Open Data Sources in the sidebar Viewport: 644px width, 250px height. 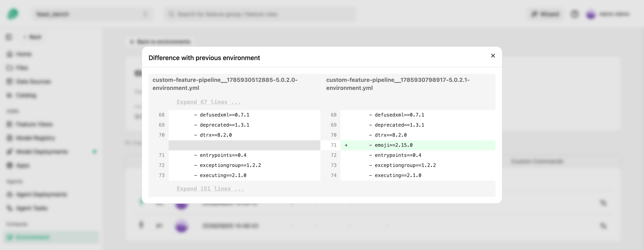tap(33, 81)
